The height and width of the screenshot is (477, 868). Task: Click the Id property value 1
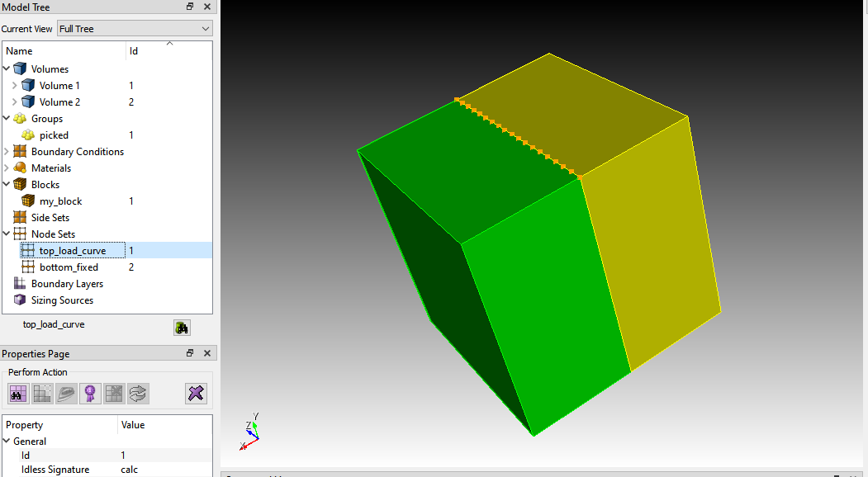[123, 455]
